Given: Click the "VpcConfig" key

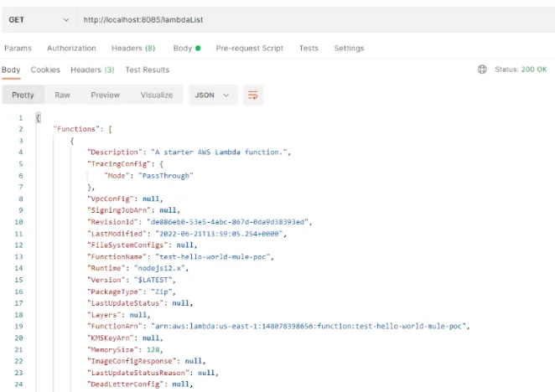Looking at the screenshot, I should click(111, 199).
